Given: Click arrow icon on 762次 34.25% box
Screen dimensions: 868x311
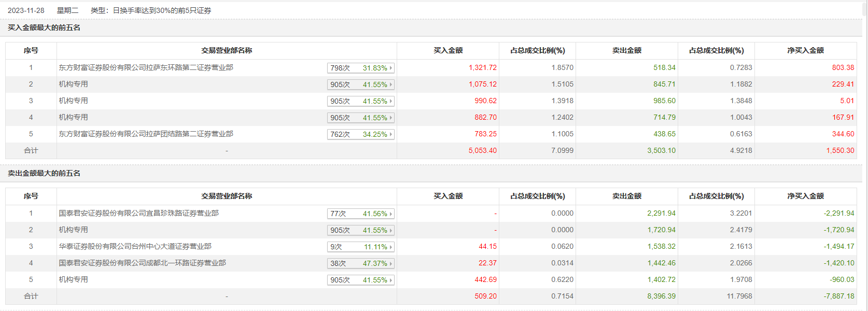Looking at the screenshot, I should (391, 134).
